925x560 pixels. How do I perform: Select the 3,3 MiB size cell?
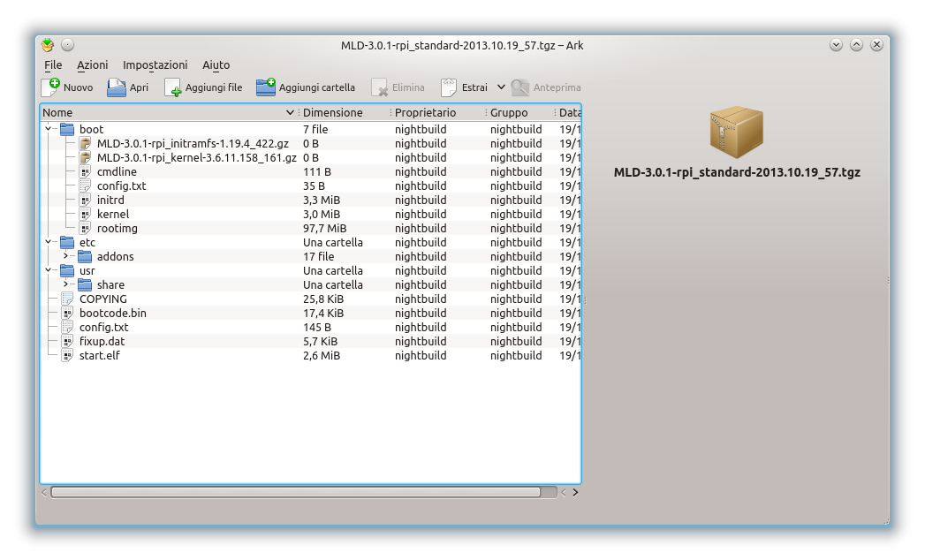[x=322, y=200]
